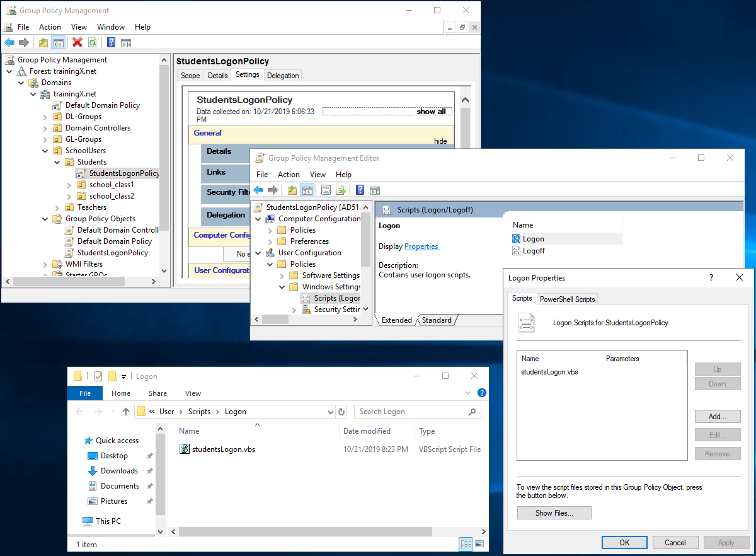The height and width of the screenshot is (556, 756).
Task: Select studentsLogon.vbs in Logon Properties list
Action: tap(549, 372)
